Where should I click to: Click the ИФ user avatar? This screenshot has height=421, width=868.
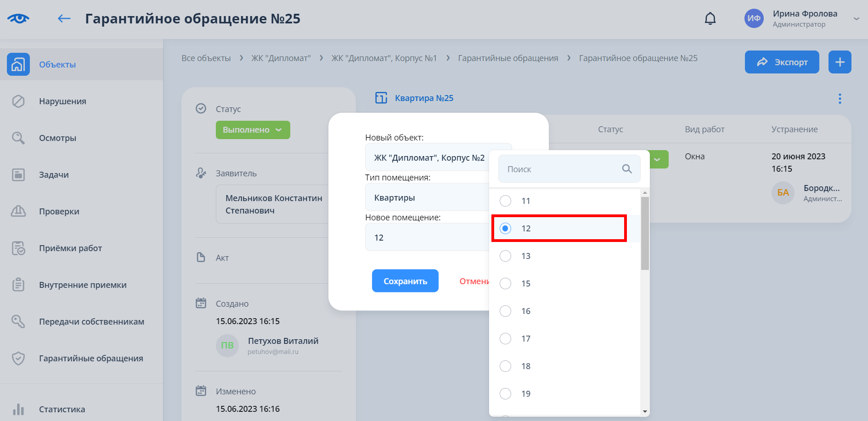click(x=754, y=18)
